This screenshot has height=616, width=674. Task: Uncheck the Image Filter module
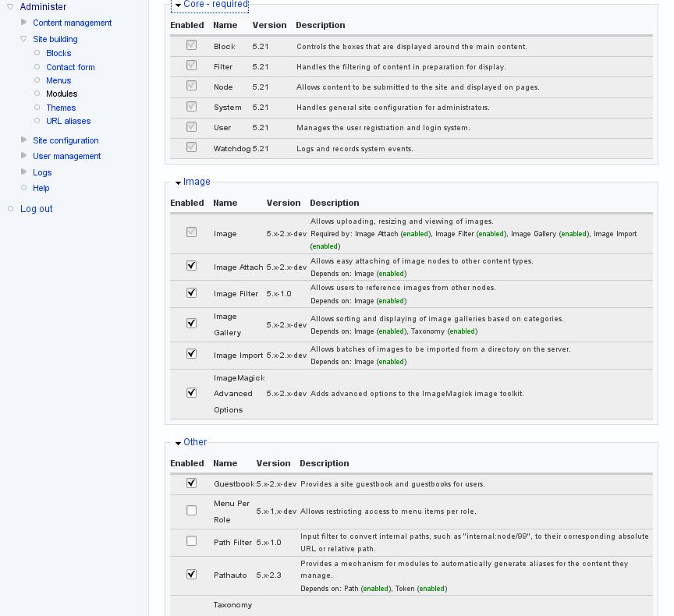pos(191,293)
